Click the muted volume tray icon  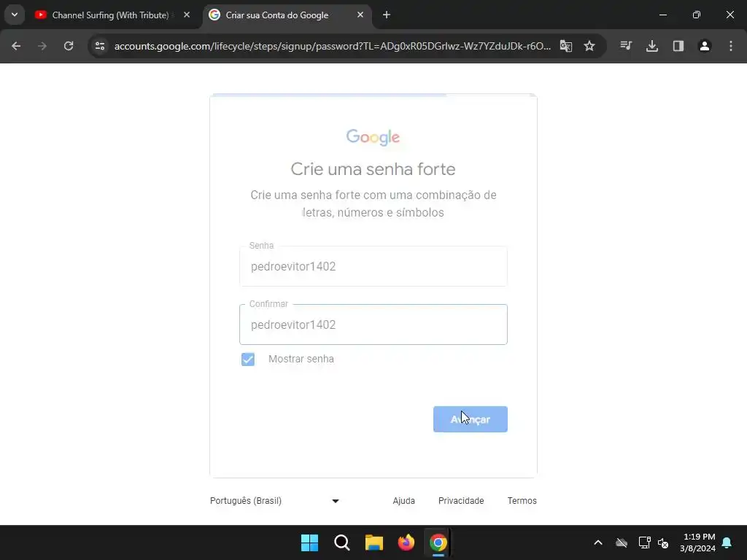tap(663, 542)
